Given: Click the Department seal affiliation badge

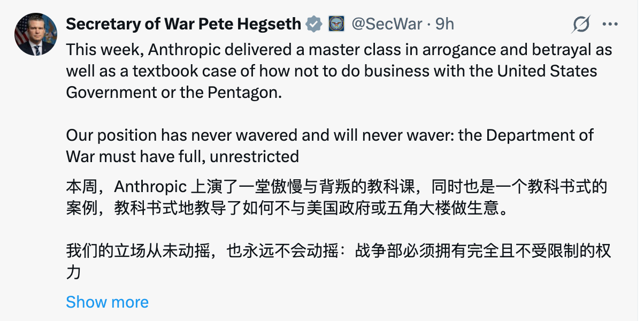Looking at the screenshot, I should [x=336, y=24].
